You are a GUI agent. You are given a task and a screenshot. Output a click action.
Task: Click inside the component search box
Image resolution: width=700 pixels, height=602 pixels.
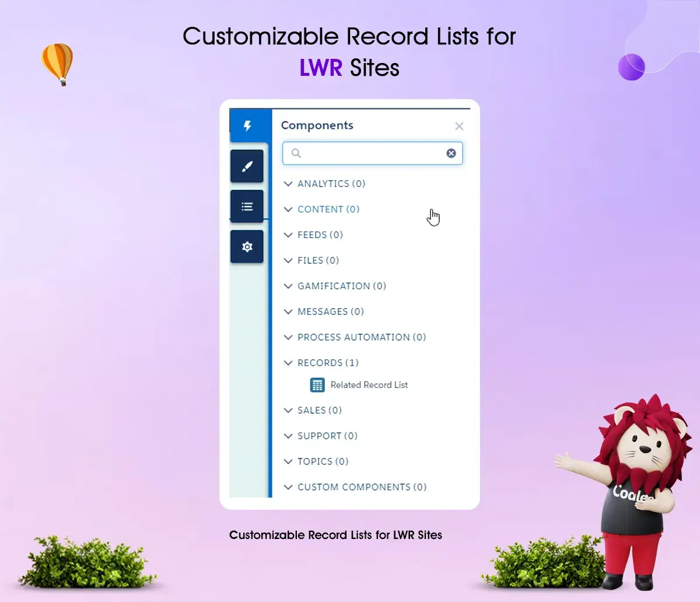point(373,153)
